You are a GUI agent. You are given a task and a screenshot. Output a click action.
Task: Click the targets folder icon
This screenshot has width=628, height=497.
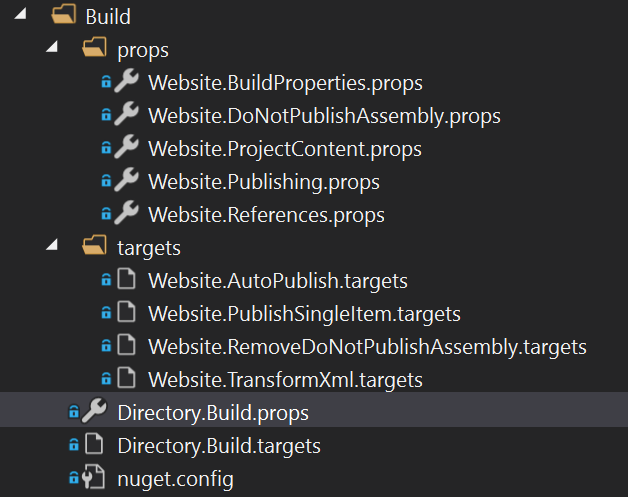coord(94,247)
